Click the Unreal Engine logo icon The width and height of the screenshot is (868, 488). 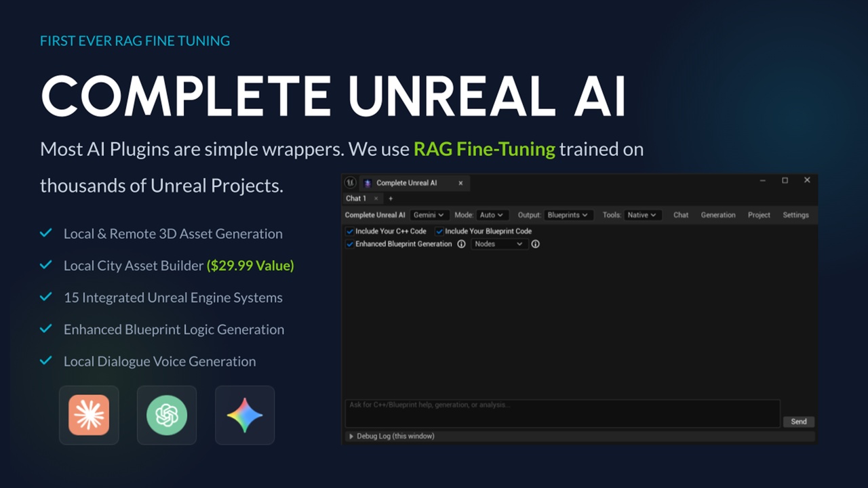pos(350,183)
